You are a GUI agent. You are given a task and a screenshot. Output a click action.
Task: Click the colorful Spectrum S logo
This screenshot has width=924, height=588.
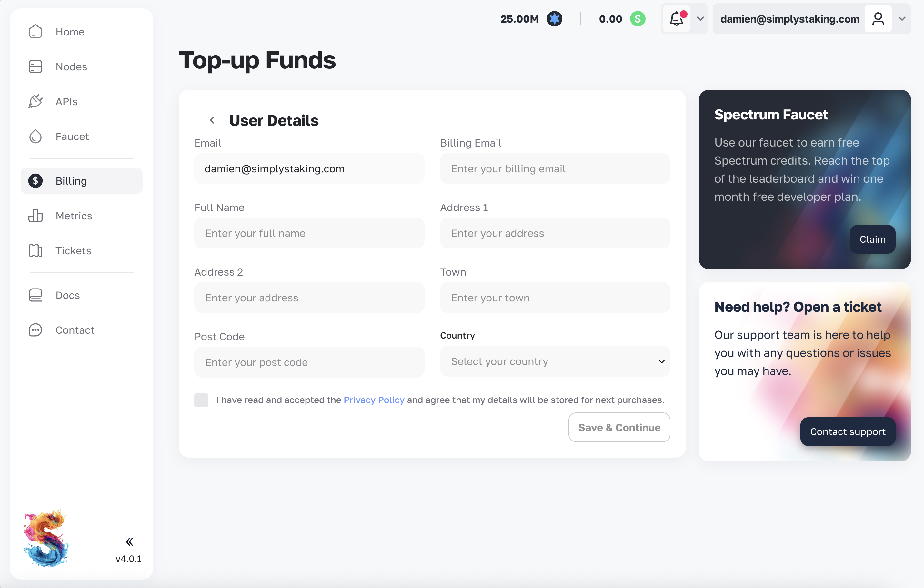point(46,538)
